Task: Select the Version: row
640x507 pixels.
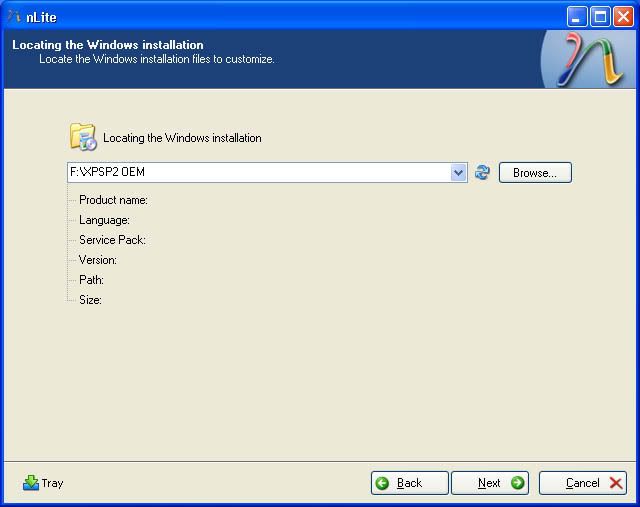Action: [98, 260]
